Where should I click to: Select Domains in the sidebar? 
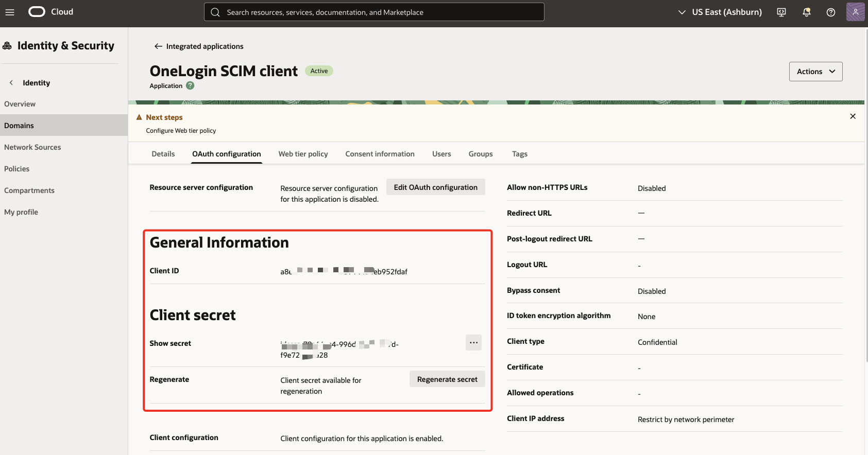(x=64, y=126)
